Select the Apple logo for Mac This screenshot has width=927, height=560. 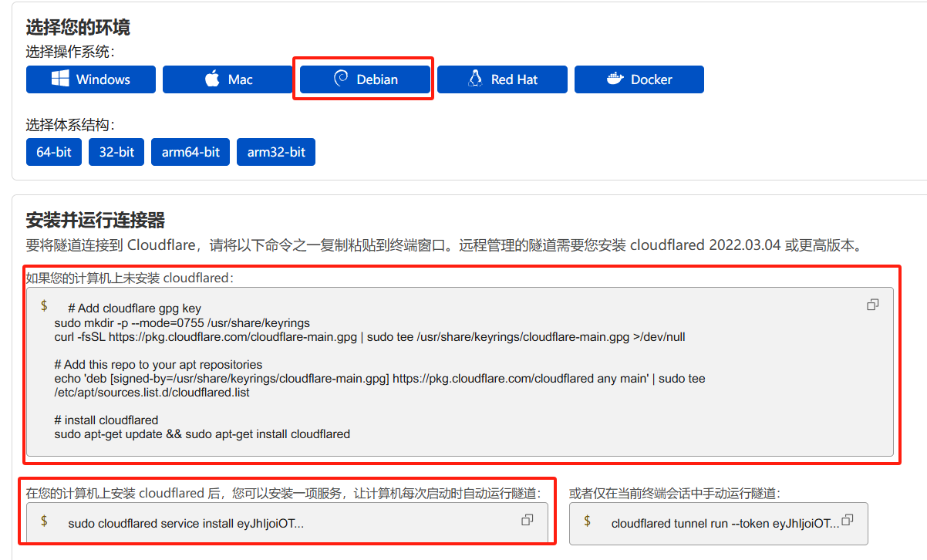[x=212, y=79]
